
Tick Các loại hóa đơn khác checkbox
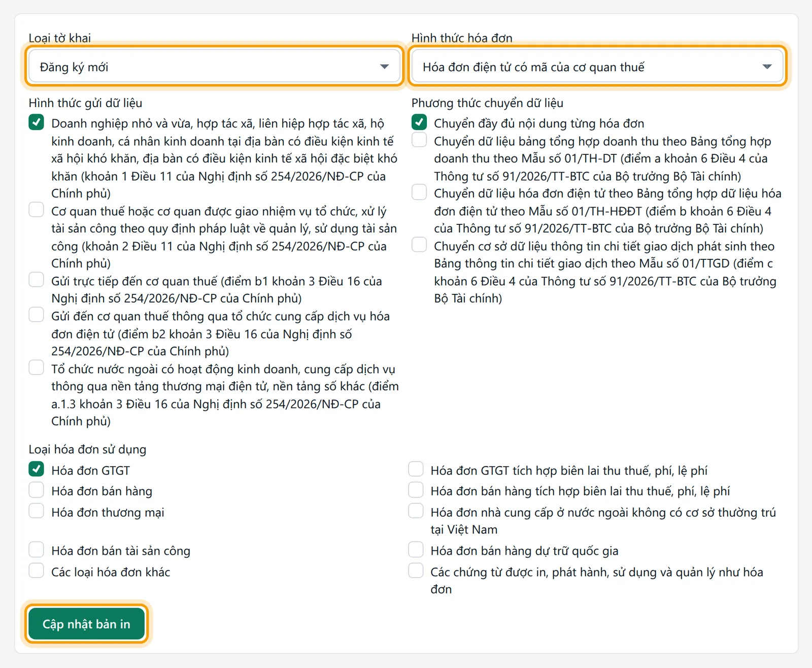(x=36, y=571)
